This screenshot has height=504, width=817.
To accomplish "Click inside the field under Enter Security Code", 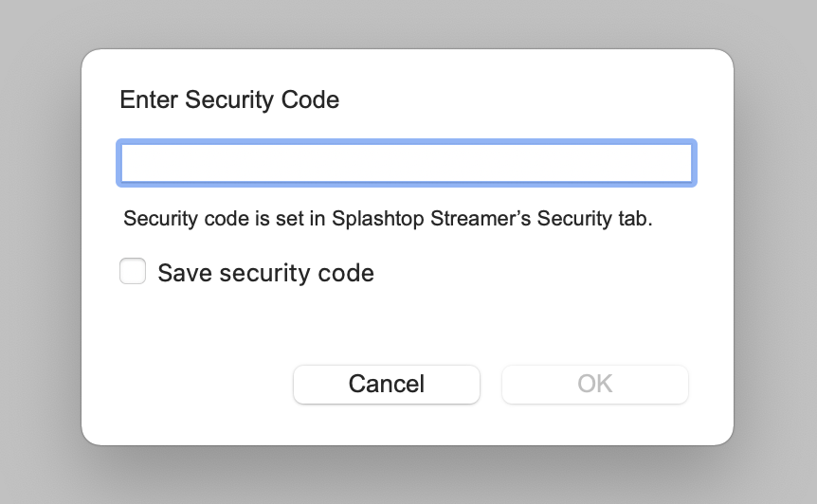I will [x=407, y=163].
